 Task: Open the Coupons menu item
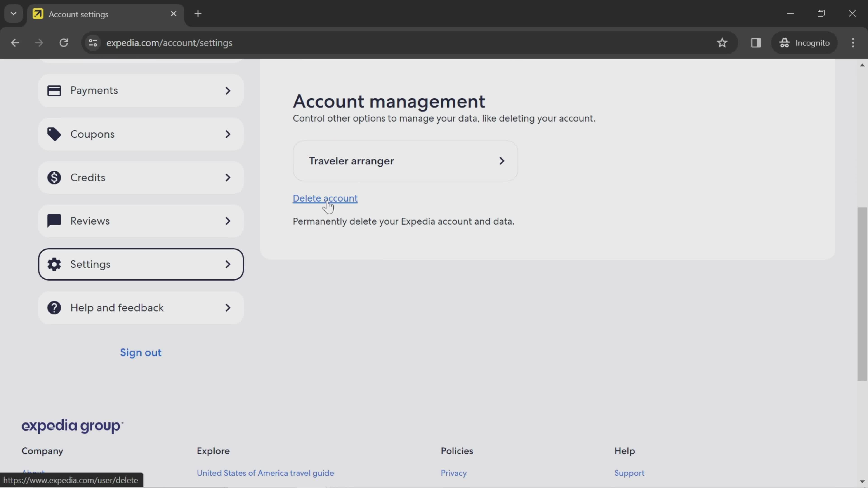click(141, 134)
